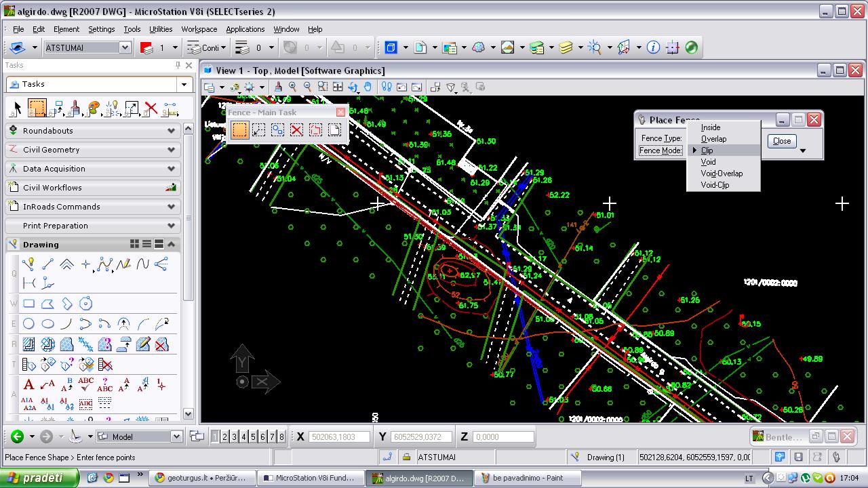The height and width of the screenshot is (488, 868).
Task: Click the green globe icon in main toolbar
Action: click(691, 47)
